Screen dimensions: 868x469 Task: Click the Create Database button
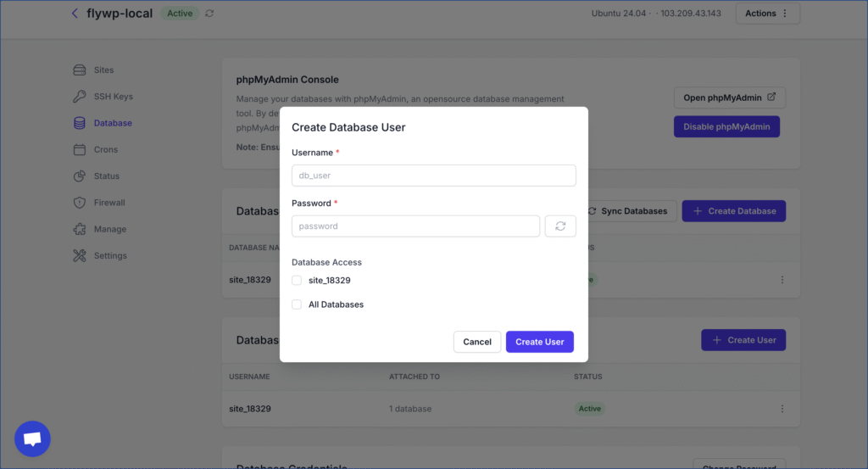pos(733,211)
